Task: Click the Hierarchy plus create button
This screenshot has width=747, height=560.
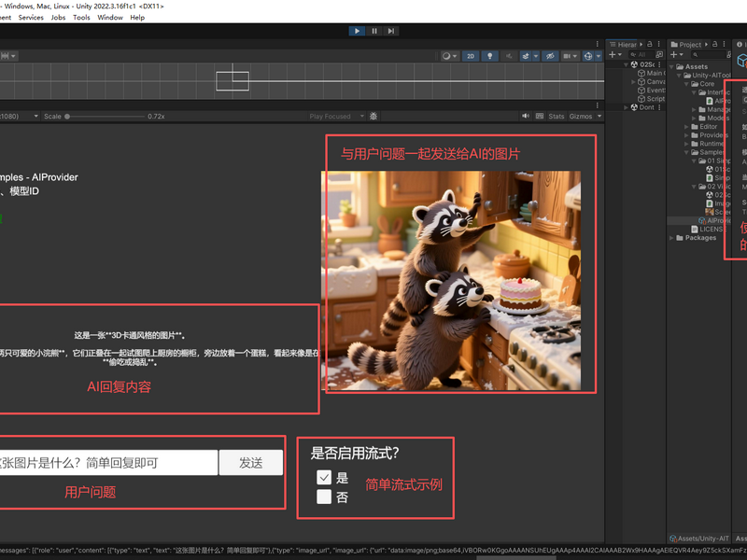Action: click(615, 55)
